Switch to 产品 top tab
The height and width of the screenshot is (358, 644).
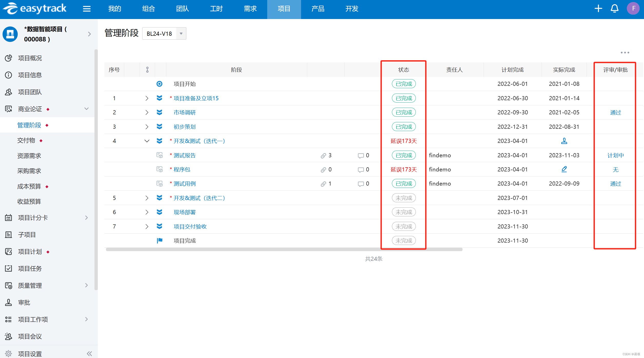point(318,9)
